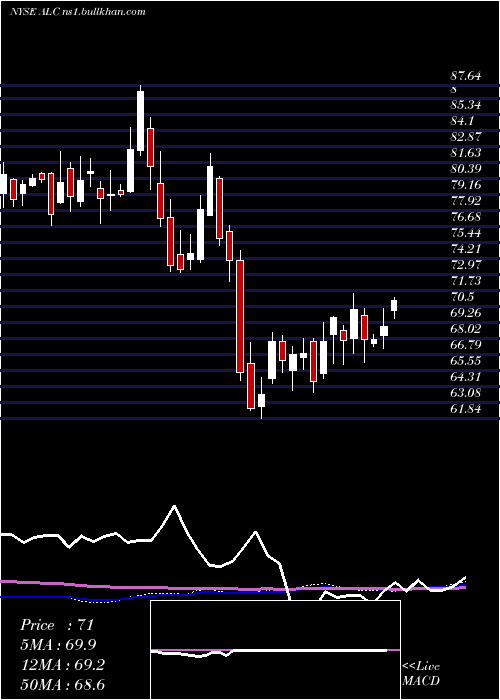Image resolution: width=500 pixels, height=700 pixels.
Task: Click the long red candle dropping to 64.31
Action: (240, 316)
